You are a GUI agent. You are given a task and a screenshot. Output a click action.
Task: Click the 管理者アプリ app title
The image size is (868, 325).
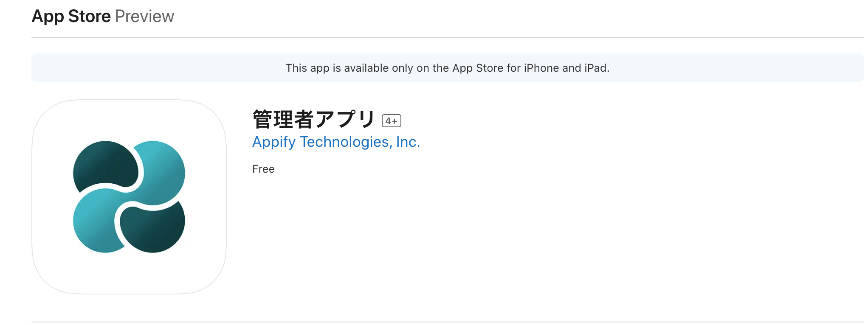coord(314,119)
